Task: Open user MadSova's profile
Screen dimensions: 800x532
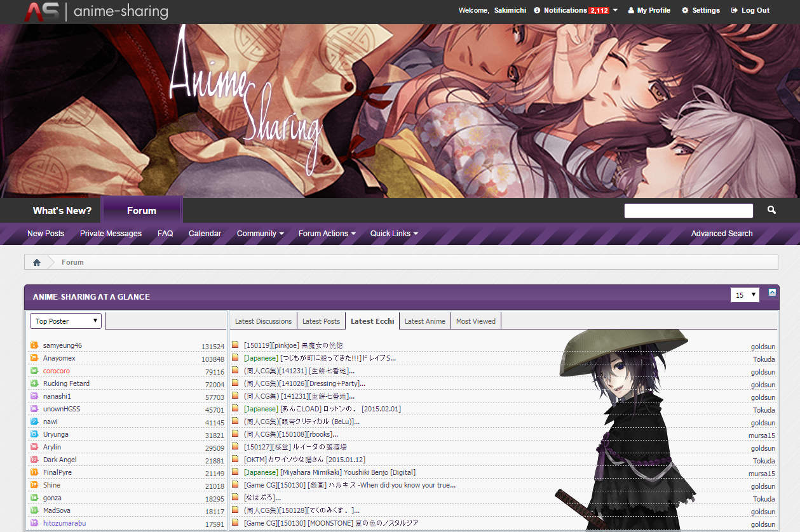Action: [x=57, y=510]
